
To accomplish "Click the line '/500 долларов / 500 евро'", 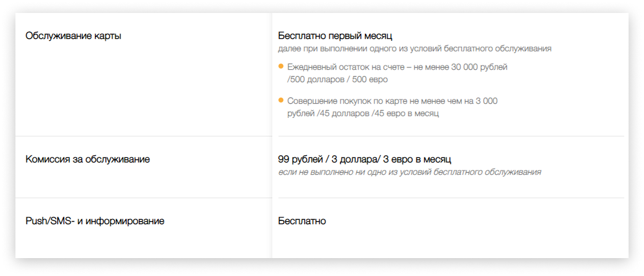I will [x=337, y=80].
